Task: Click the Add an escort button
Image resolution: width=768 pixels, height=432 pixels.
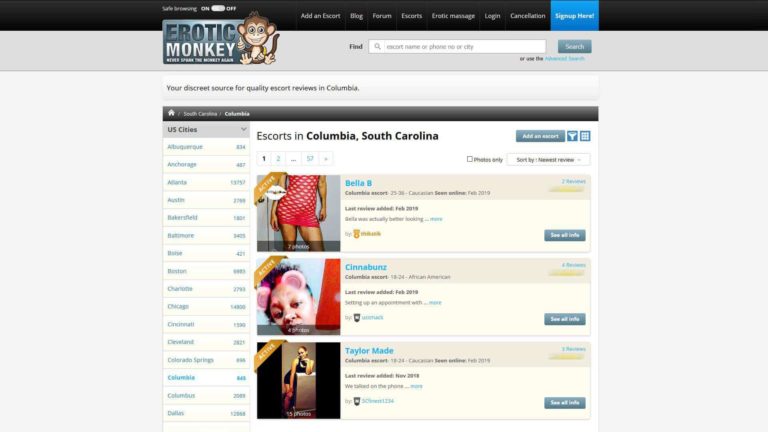Action: point(540,136)
